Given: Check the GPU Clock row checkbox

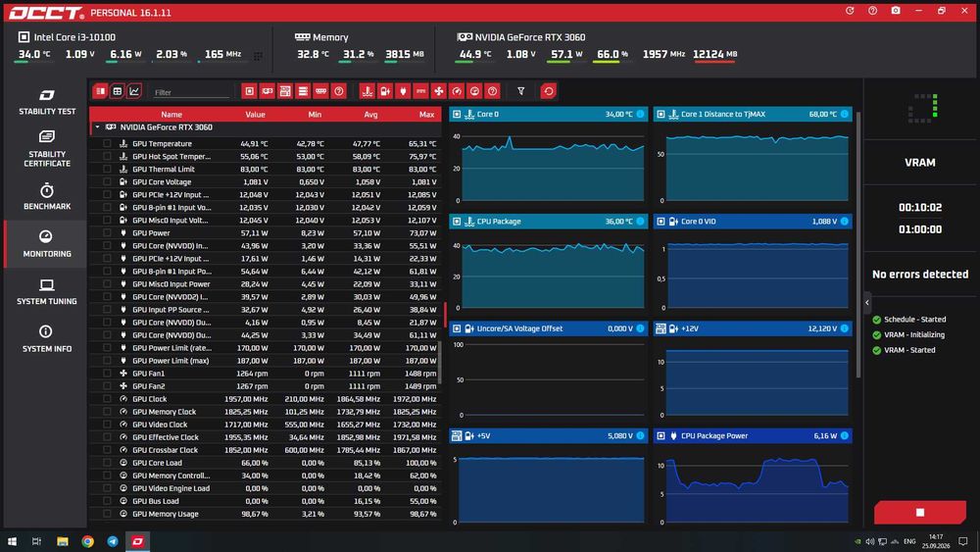Looking at the screenshot, I should click(x=107, y=399).
